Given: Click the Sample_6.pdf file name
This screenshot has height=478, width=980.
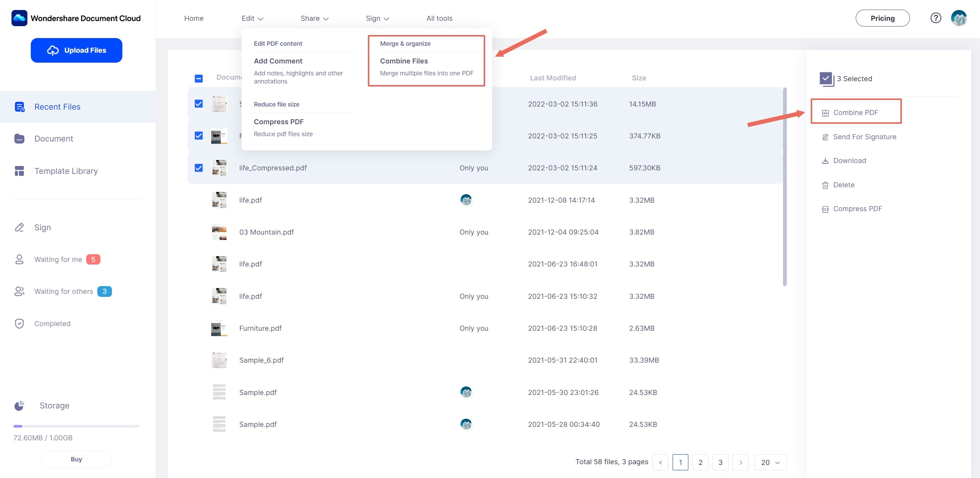Looking at the screenshot, I should [x=262, y=360].
